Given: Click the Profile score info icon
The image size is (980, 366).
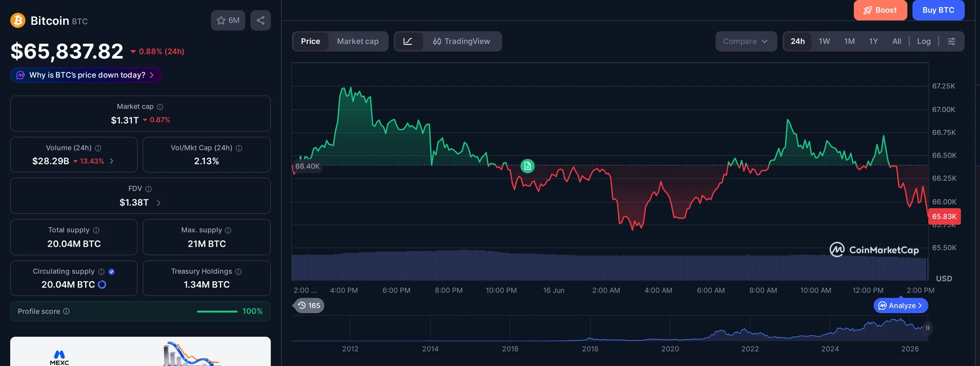Looking at the screenshot, I should click(66, 311).
